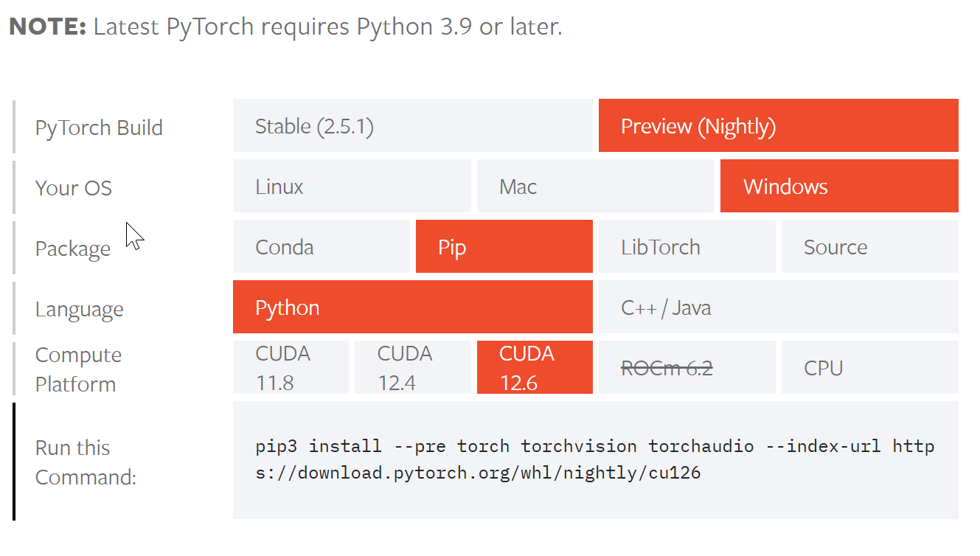Select the Source package option
This screenshot has width=980, height=556.
pos(869,247)
